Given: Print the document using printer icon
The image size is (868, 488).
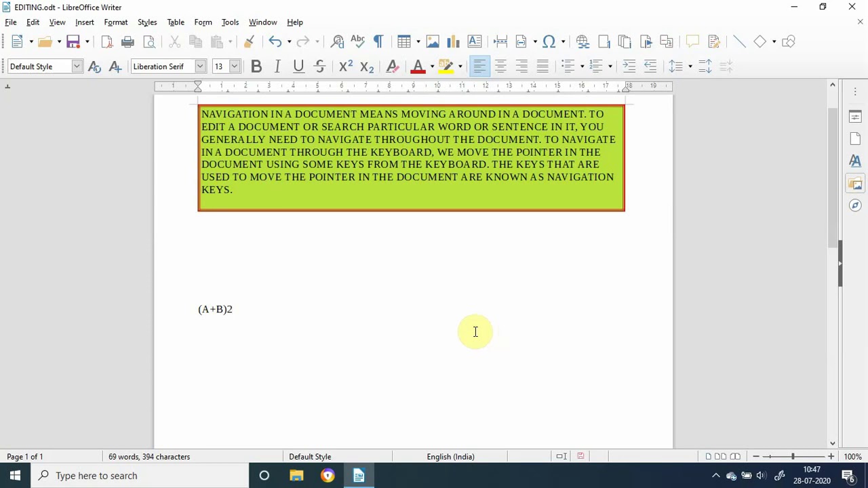Looking at the screenshot, I should (x=127, y=42).
